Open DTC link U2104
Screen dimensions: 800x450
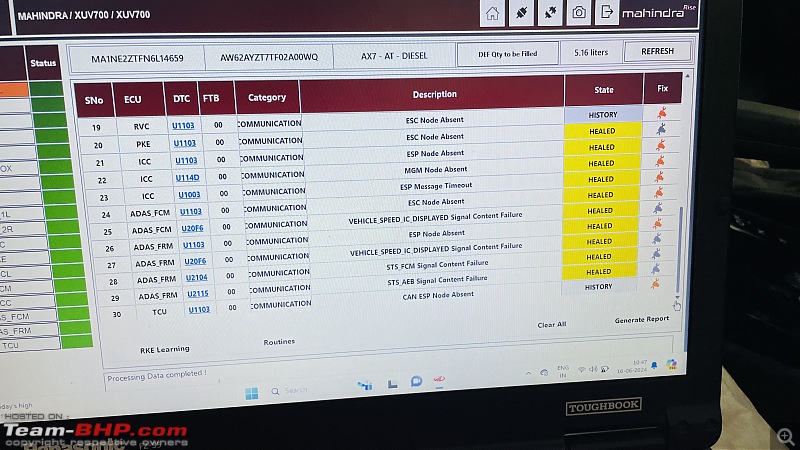pos(196,278)
